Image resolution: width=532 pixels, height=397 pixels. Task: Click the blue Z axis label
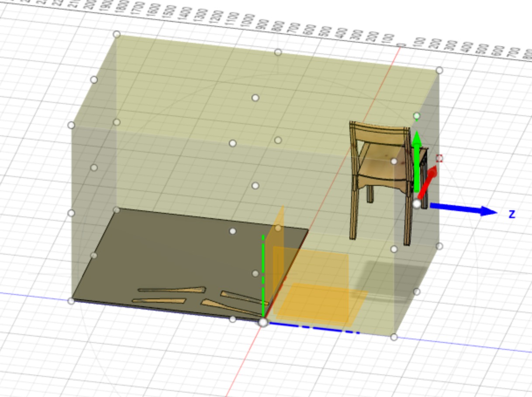pyautogui.click(x=511, y=214)
